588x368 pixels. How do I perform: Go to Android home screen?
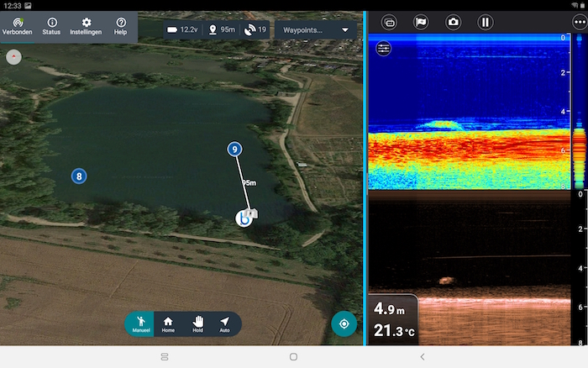click(x=294, y=357)
